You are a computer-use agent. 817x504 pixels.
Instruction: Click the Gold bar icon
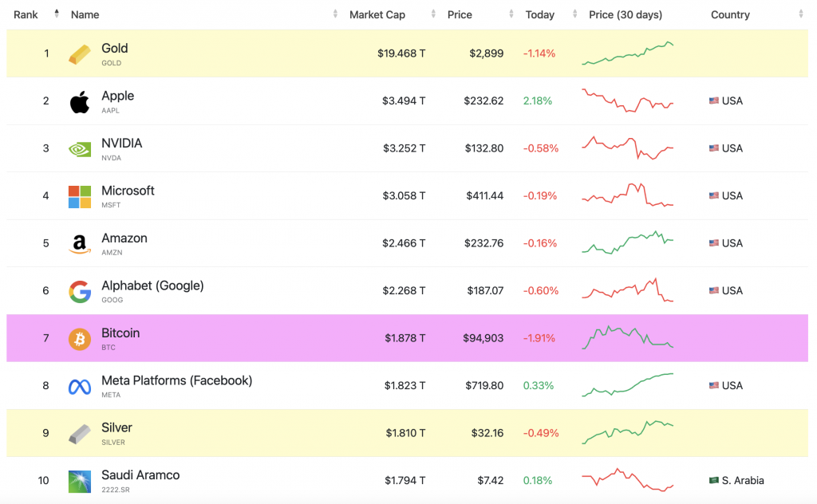pyautogui.click(x=80, y=54)
